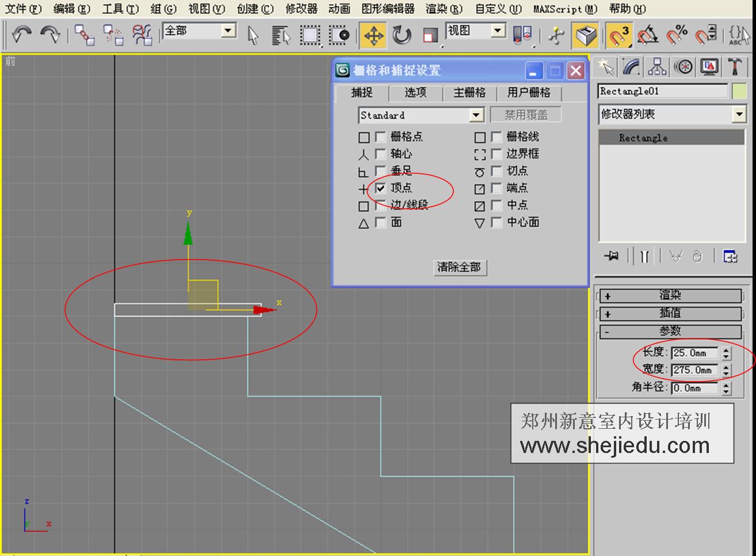Open the MAXScript menu
Image resolution: width=756 pixels, height=556 pixels.
coord(566,9)
